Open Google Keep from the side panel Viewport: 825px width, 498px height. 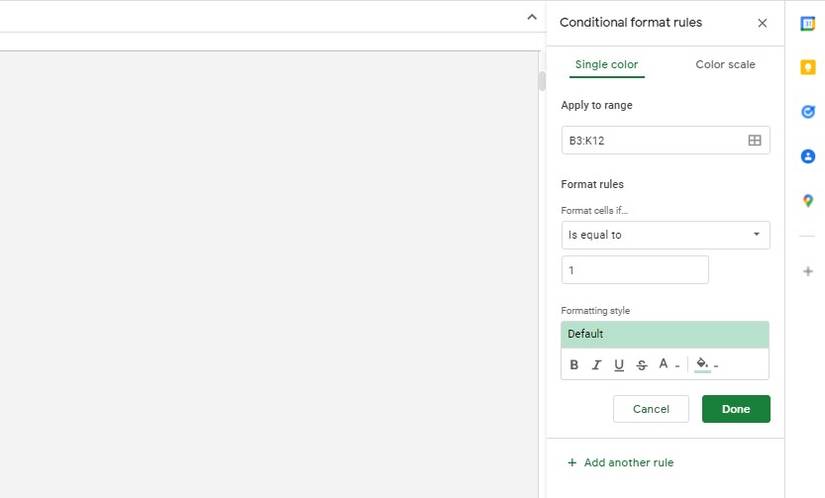[808, 67]
